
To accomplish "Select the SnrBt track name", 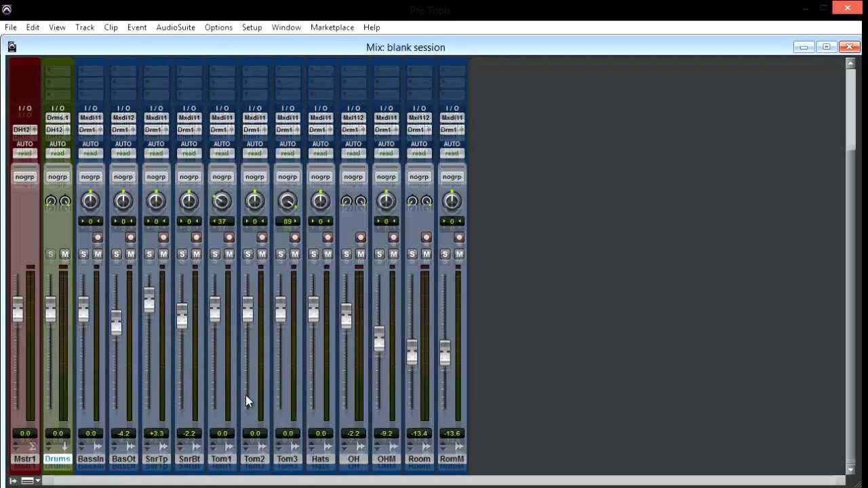I will [x=189, y=459].
